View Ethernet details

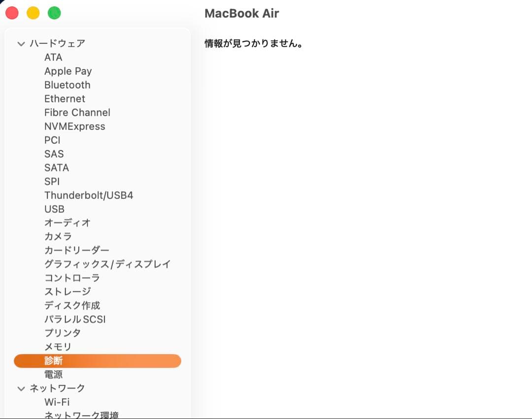click(65, 98)
